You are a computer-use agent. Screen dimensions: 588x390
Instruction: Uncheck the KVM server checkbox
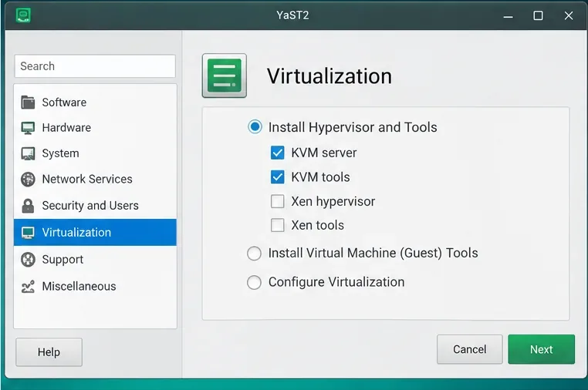point(278,153)
